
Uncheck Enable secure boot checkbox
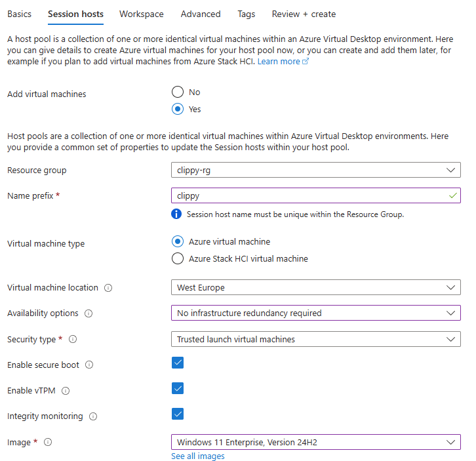pyautogui.click(x=178, y=363)
